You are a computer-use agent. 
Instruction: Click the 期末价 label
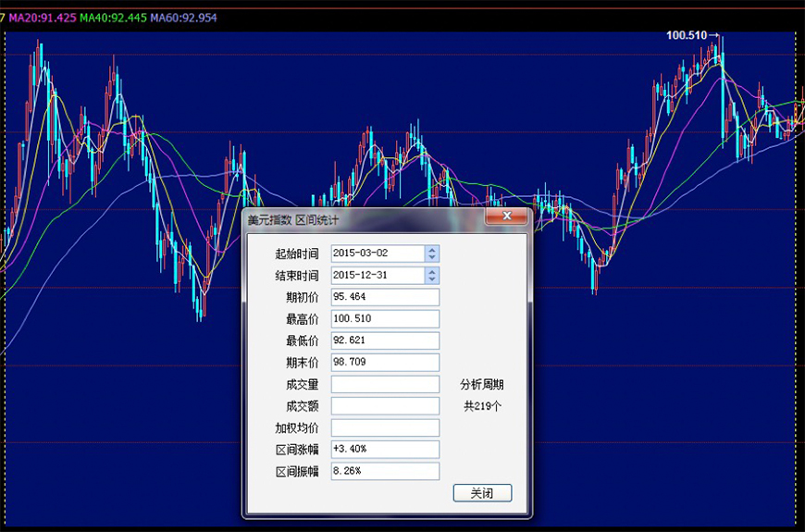click(x=303, y=363)
